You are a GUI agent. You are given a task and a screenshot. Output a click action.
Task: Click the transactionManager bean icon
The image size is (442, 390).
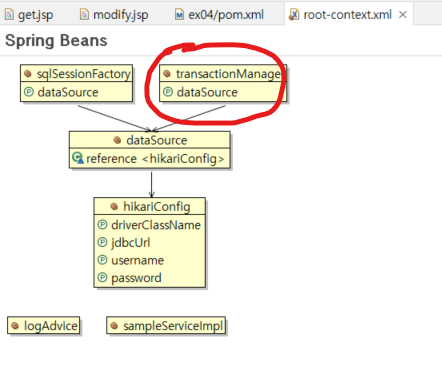pos(167,74)
